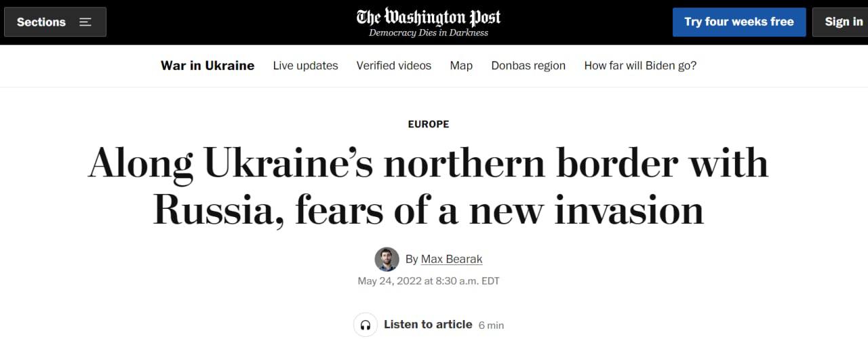Click the article headline text
The width and height of the screenshot is (868, 339).
point(429,186)
